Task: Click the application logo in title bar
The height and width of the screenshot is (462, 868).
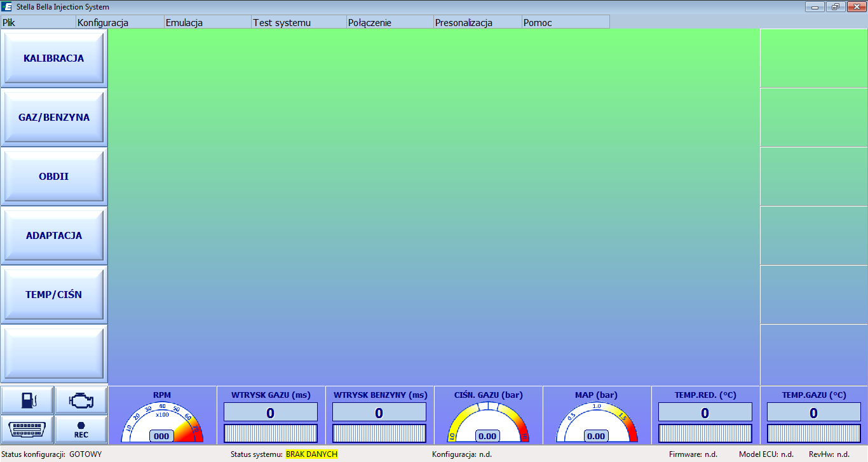Action: click(8, 7)
